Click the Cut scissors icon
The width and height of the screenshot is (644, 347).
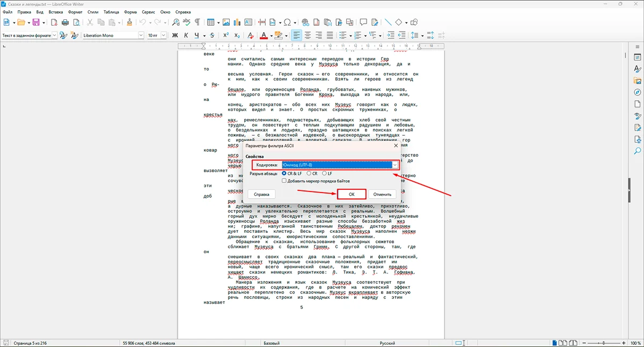click(x=90, y=23)
